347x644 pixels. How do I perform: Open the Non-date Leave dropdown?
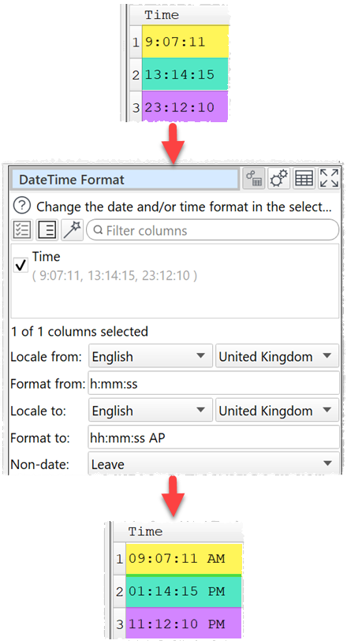coord(214,464)
